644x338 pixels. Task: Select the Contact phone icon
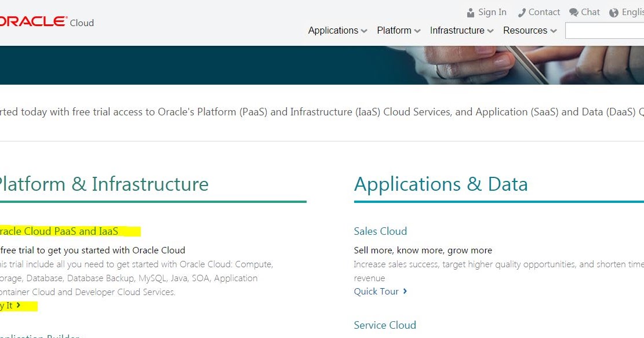(521, 12)
